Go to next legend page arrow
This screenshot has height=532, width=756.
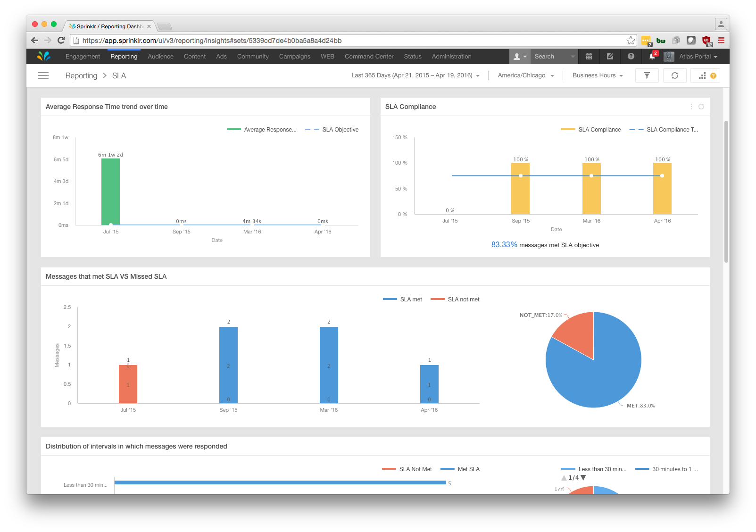coord(583,478)
